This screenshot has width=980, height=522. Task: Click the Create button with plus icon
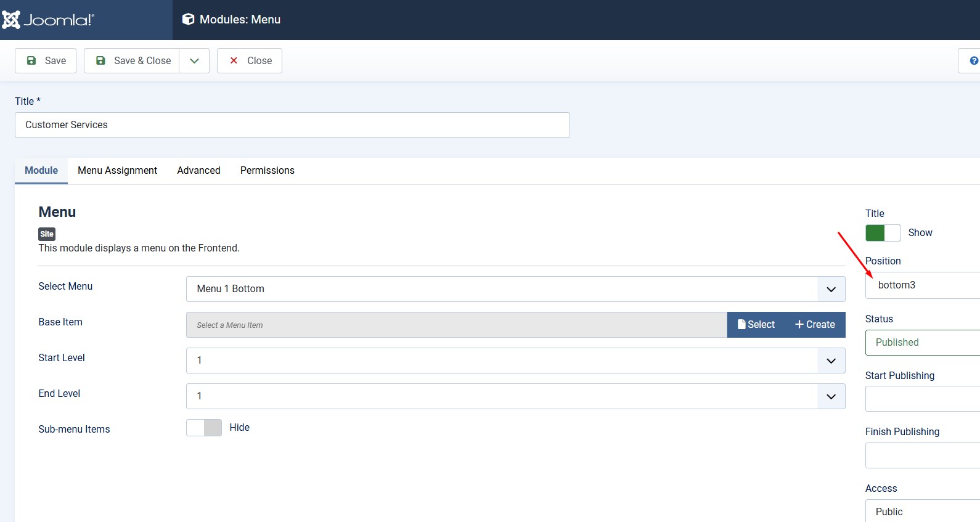[815, 325]
